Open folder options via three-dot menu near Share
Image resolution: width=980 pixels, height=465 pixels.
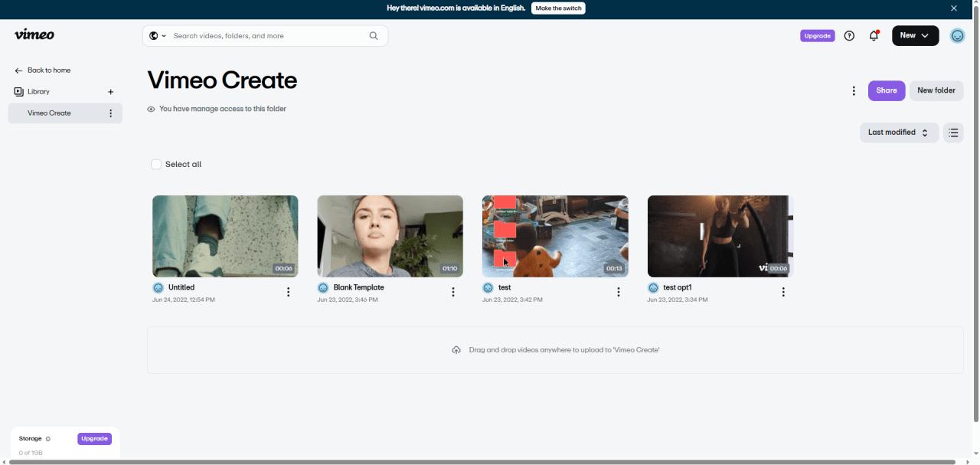click(854, 90)
